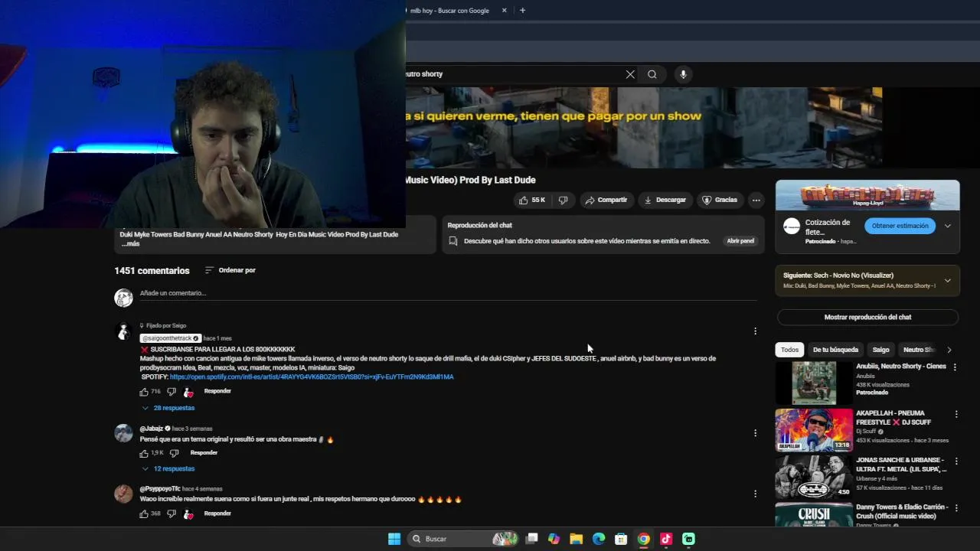Reply to the PsyppoyoTfc comment
Screen dimensions: 980x551
[x=217, y=514]
